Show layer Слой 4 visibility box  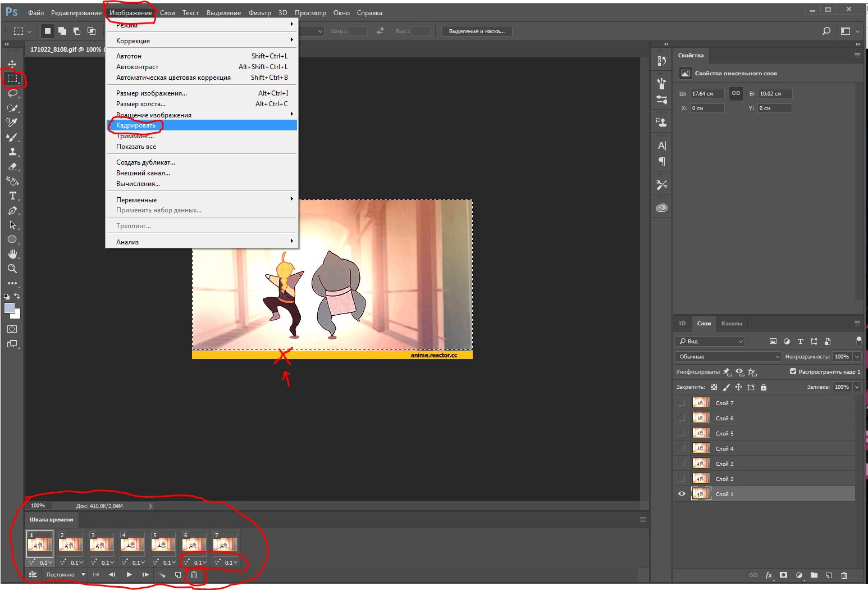pos(682,448)
